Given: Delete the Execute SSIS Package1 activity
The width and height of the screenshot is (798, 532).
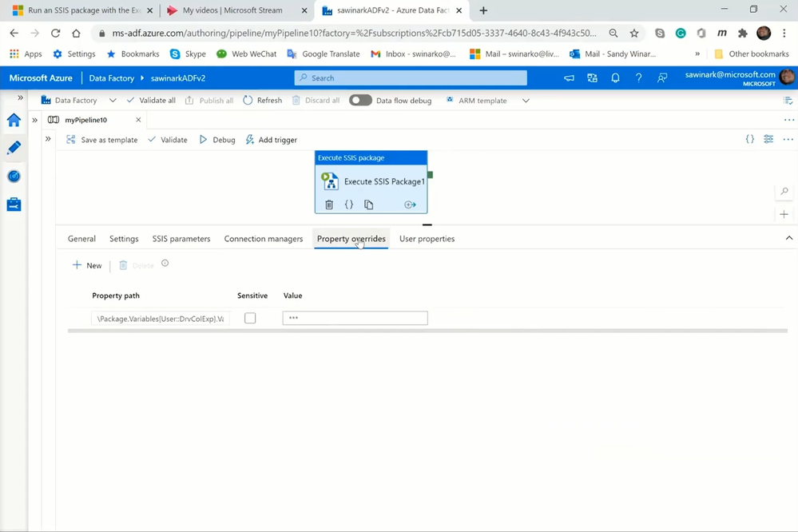Looking at the screenshot, I should point(329,204).
